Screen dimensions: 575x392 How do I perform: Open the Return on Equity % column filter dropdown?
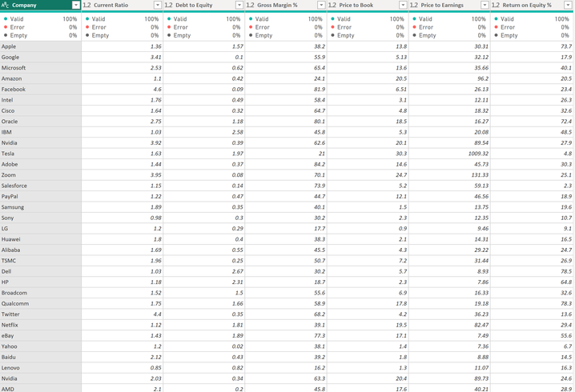pos(567,5)
